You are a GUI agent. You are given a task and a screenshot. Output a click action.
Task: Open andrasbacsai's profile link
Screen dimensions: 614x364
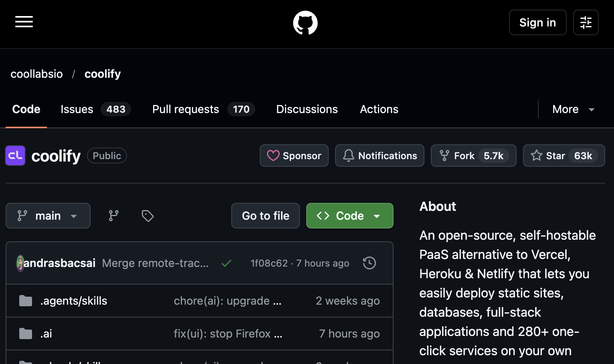pyautogui.click(x=59, y=263)
